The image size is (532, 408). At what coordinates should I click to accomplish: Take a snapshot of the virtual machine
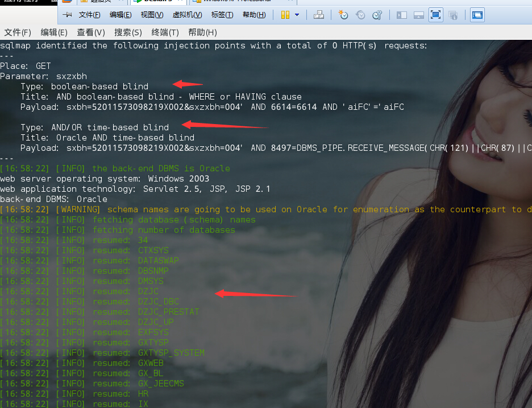pos(343,15)
